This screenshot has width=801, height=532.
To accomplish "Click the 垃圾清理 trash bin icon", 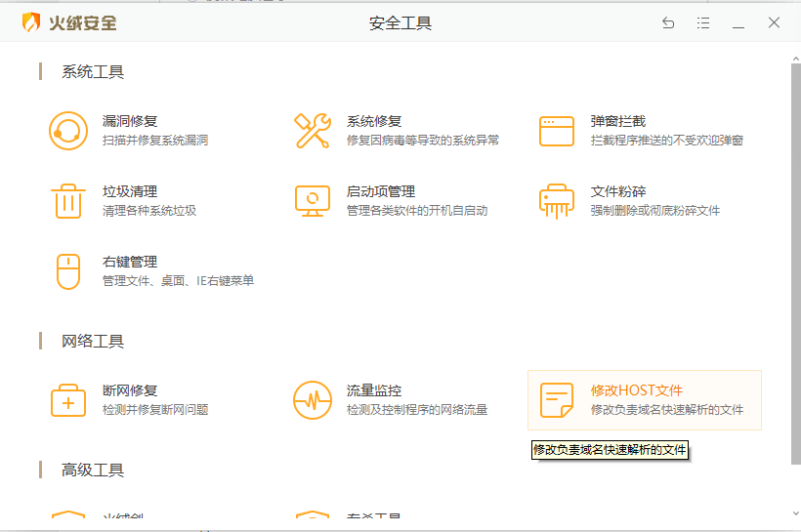I will pyautogui.click(x=68, y=201).
